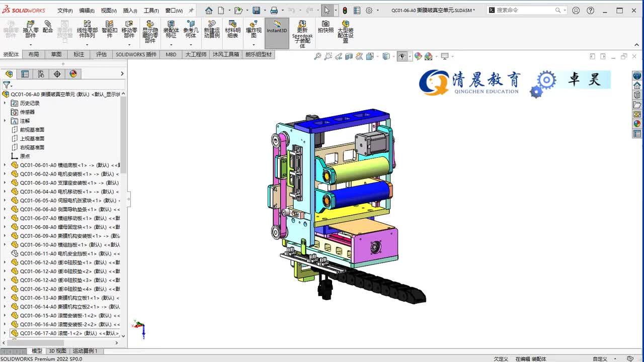Open the DisplayManager color ball tab
The width and height of the screenshot is (644, 362).
coord(73,74)
